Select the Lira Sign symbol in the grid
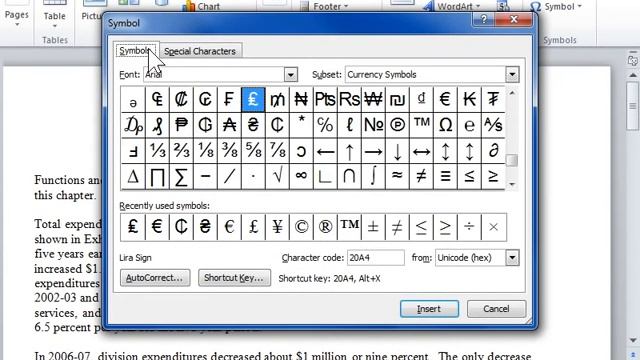The width and height of the screenshot is (640, 360). [x=253, y=99]
